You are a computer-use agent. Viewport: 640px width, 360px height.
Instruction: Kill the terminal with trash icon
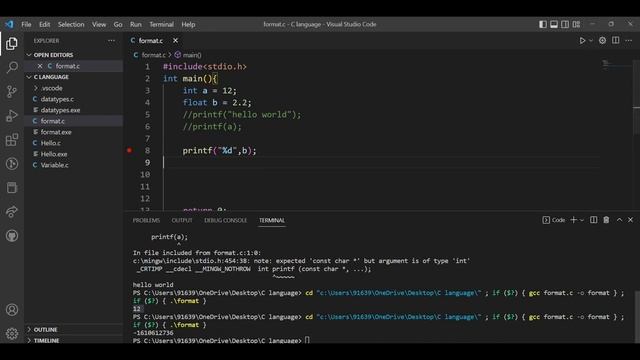[x=606, y=220]
